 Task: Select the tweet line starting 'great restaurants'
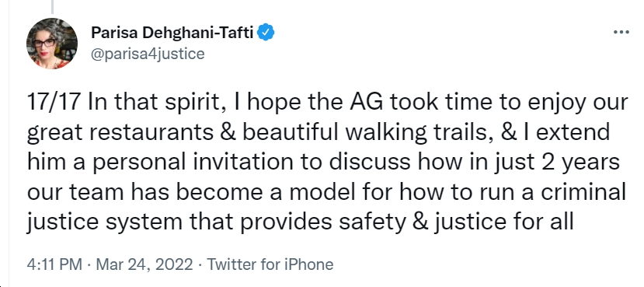319,133
